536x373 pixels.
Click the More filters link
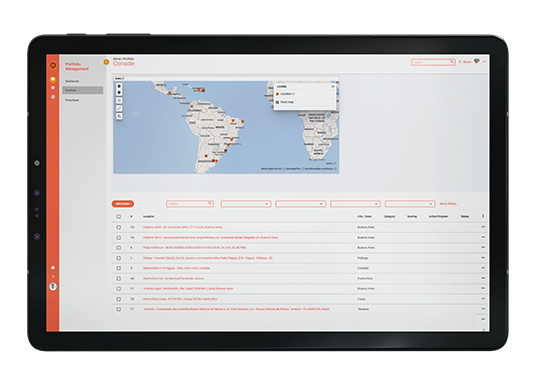click(x=448, y=204)
